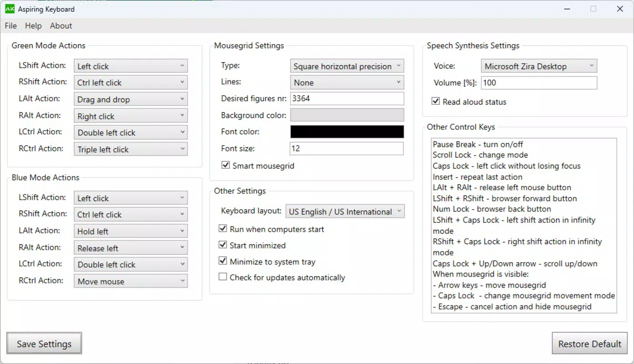Enable Check for updates automatically
Image resolution: width=634 pixels, height=364 pixels.
pyautogui.click(x=223, y=277)
